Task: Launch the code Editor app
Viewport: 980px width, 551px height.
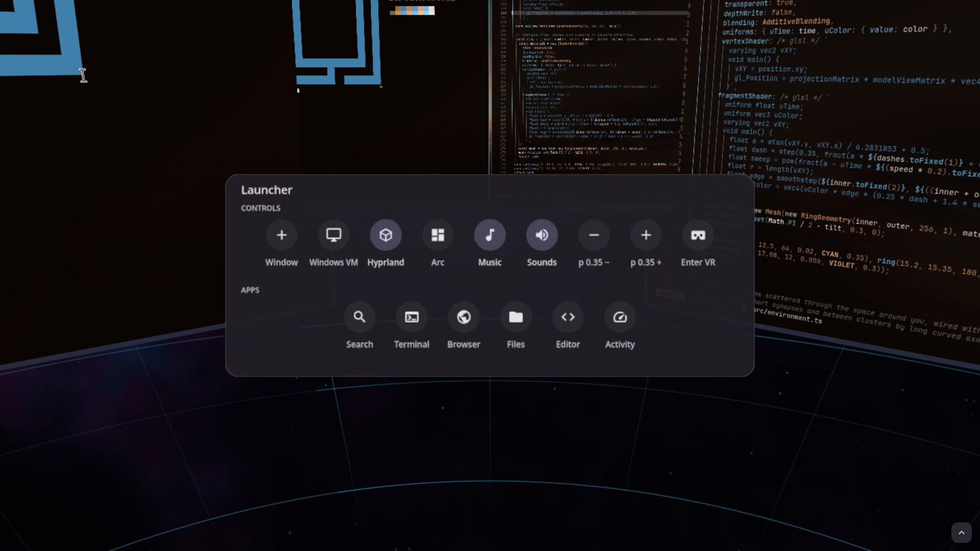Action: point(568,317)
